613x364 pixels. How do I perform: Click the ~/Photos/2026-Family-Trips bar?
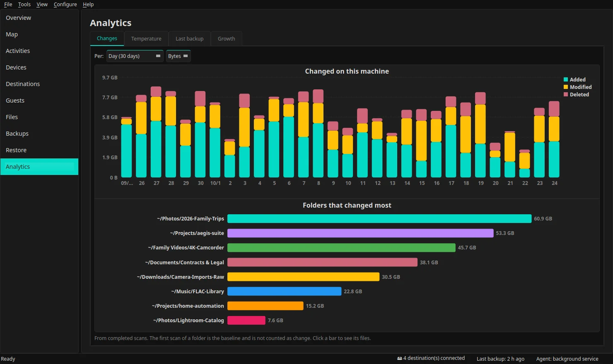pos(379,218)
